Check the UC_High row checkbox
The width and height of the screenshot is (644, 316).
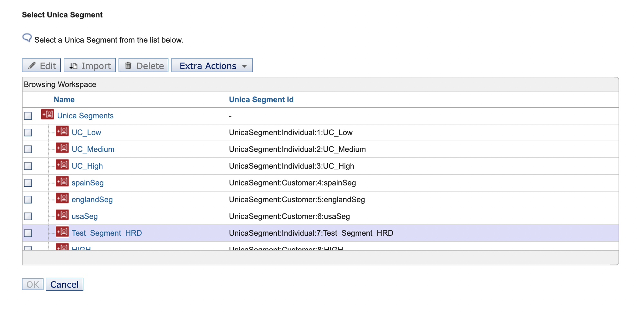[x=28, y=166]
